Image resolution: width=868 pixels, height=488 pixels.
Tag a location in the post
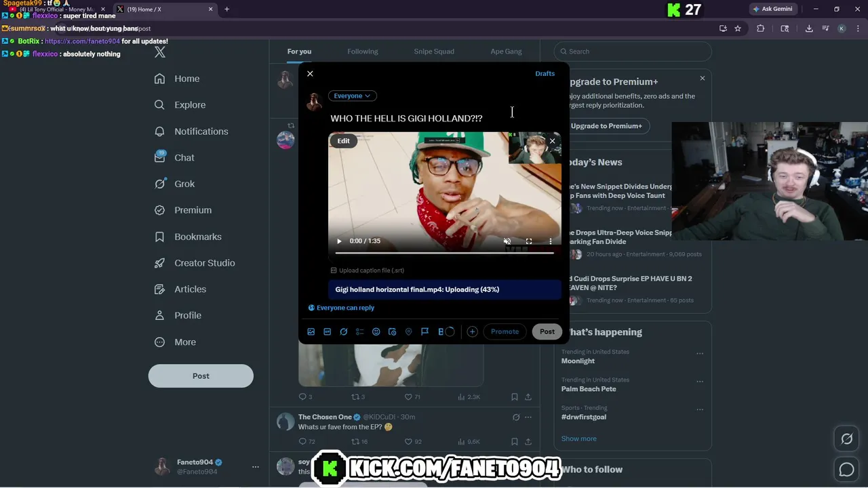(x=409, y=331)
